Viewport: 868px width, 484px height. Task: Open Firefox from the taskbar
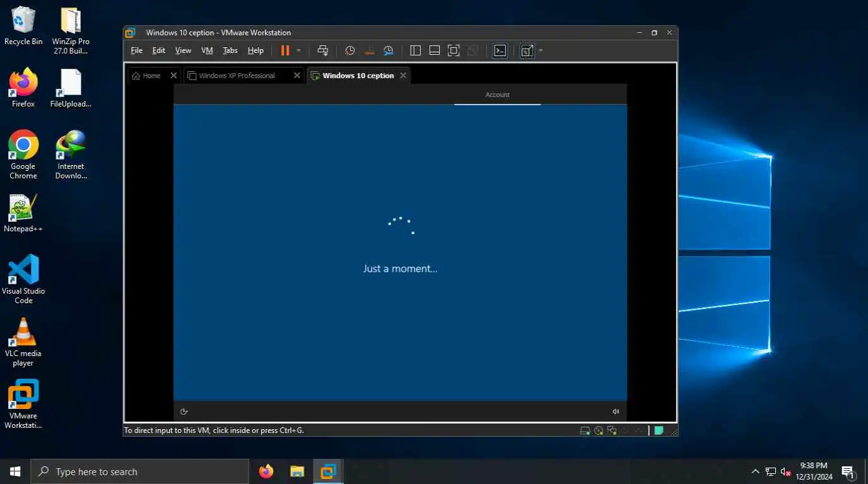pyautogui.click(x=266, y=471)
